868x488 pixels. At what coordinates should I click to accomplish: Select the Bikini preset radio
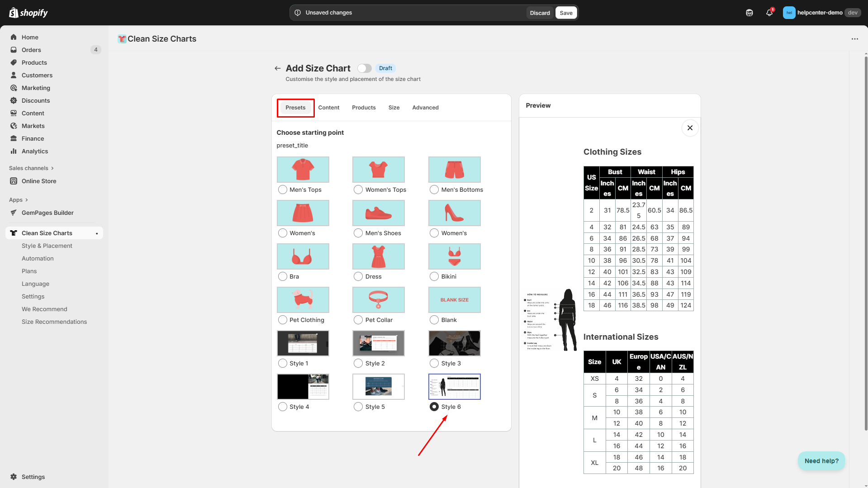pos(434,276)
